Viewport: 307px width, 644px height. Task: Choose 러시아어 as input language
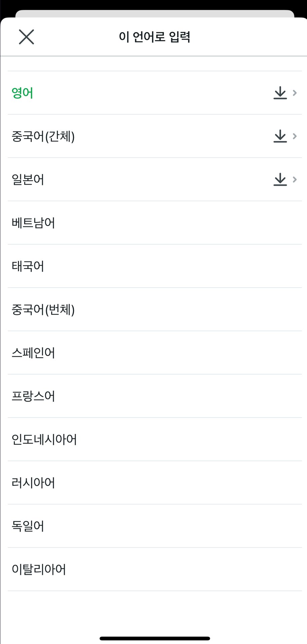155,483
